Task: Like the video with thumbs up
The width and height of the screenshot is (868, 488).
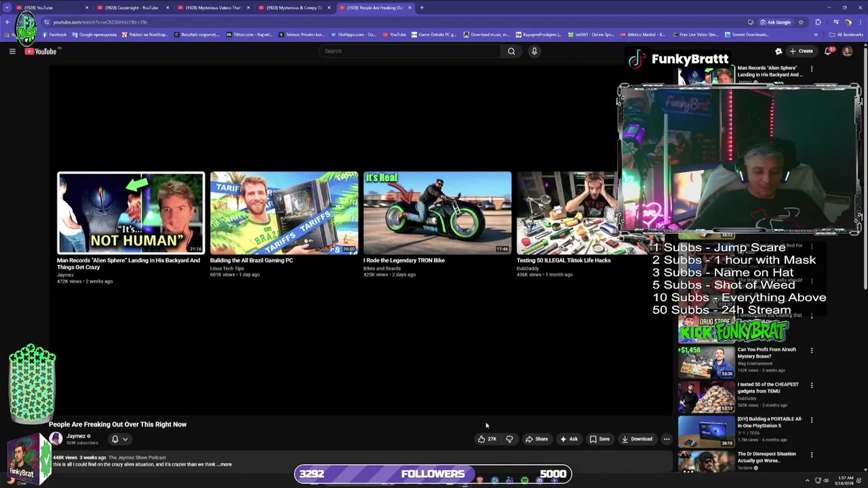Action: (487, 439)
